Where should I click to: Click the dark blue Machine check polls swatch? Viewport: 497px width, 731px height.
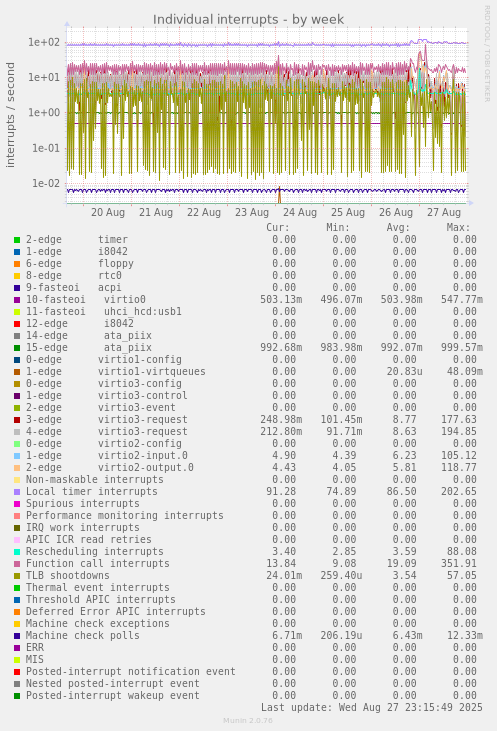(17, 636)
